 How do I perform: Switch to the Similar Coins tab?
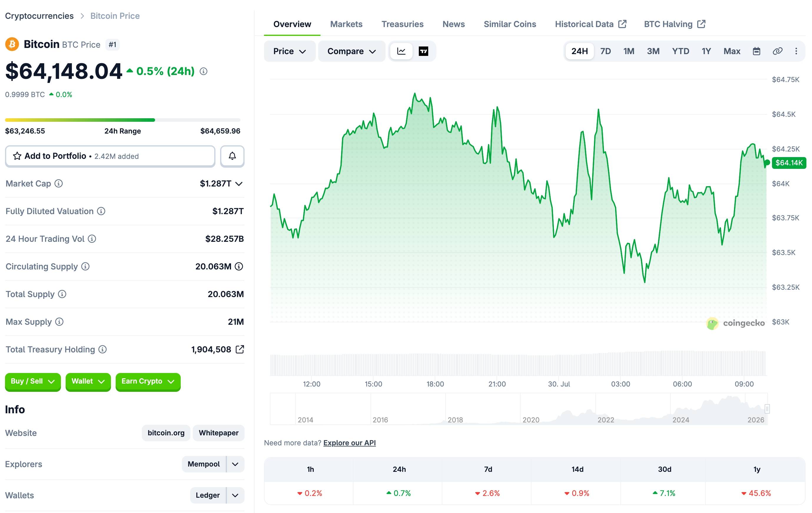pos(509,24)
